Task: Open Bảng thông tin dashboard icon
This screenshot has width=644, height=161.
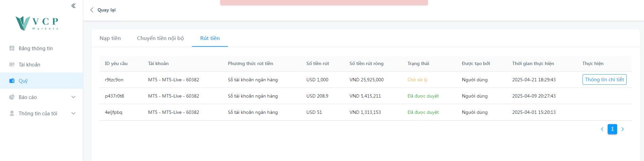Action: point(12,48)
